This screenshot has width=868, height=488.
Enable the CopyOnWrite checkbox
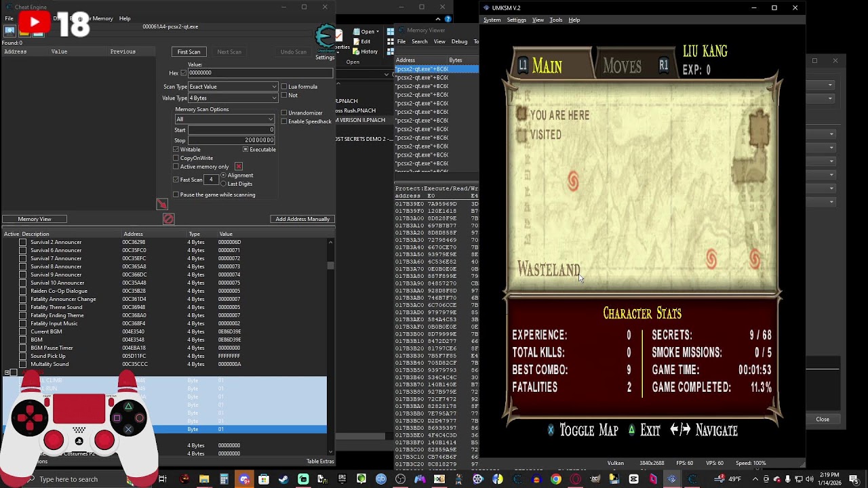[176, 158]
